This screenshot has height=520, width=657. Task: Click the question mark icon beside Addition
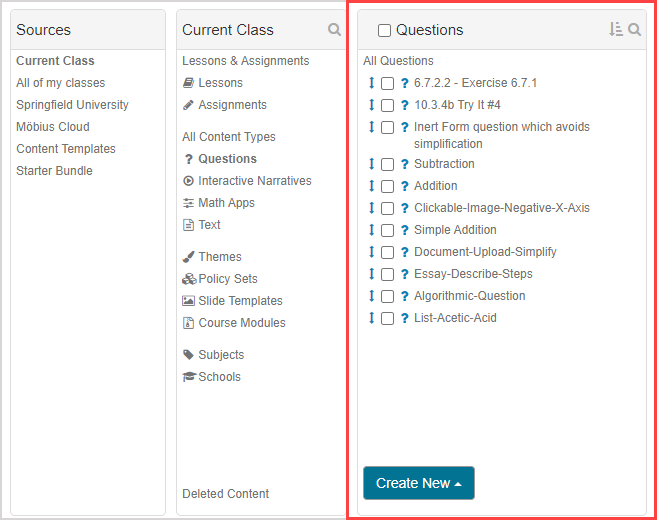(x=405, y=186)
